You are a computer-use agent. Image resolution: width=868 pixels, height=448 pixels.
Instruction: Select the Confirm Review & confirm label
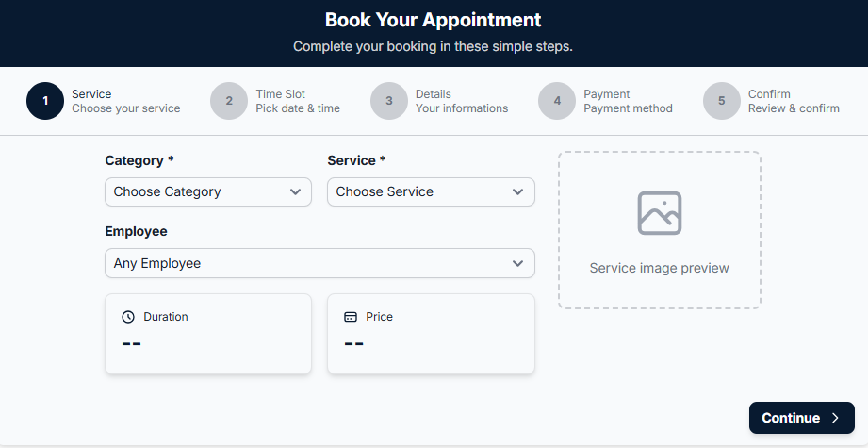(x=793, y=101)
